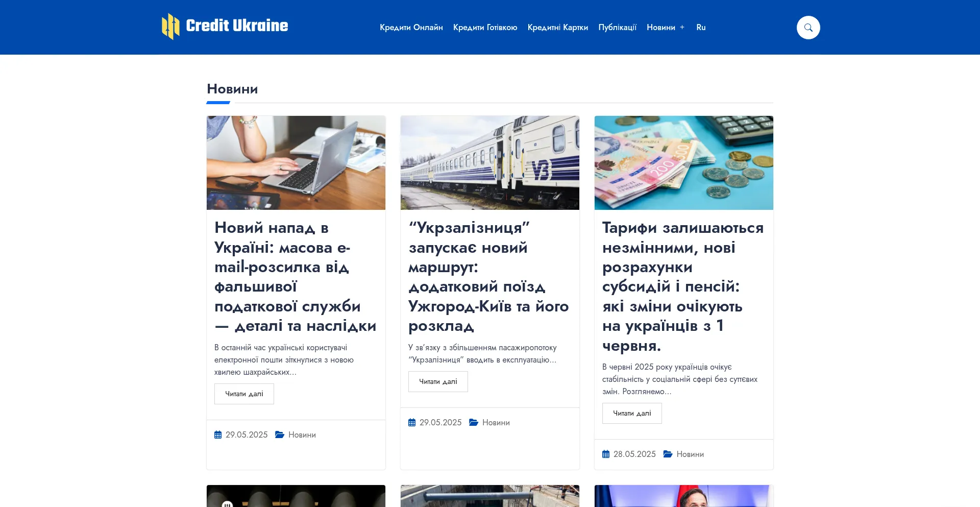Click the Credit Ukraine logo
Screen dimensions: 980x507
point(225,26)
